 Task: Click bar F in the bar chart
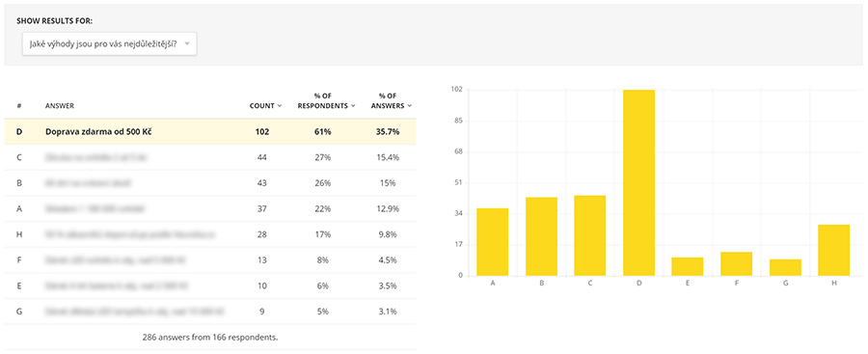736,264
